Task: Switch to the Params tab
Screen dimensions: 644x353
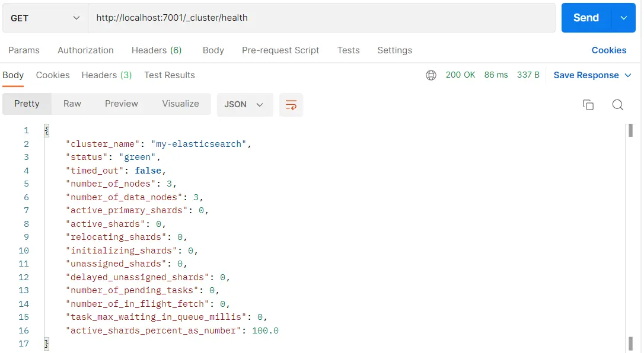Action: [x=24, y=50]
